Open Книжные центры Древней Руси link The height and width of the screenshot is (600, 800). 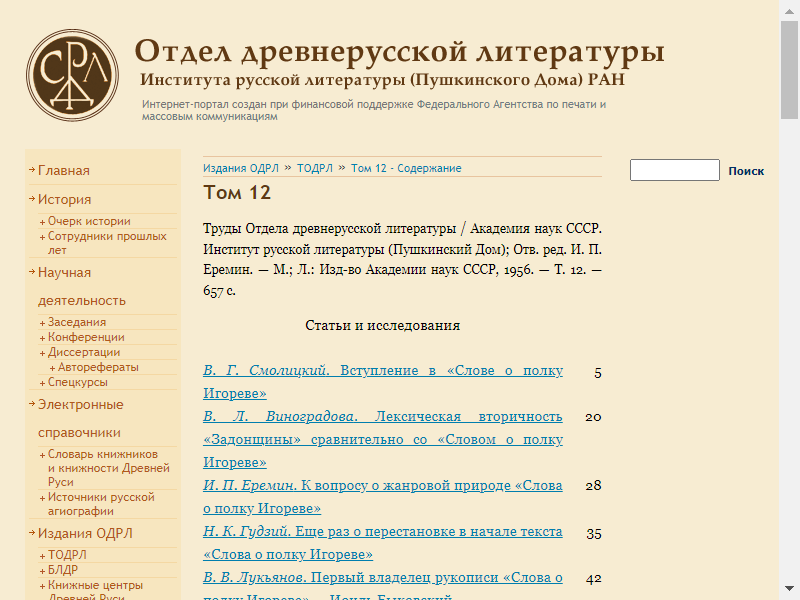pos(95,590)
